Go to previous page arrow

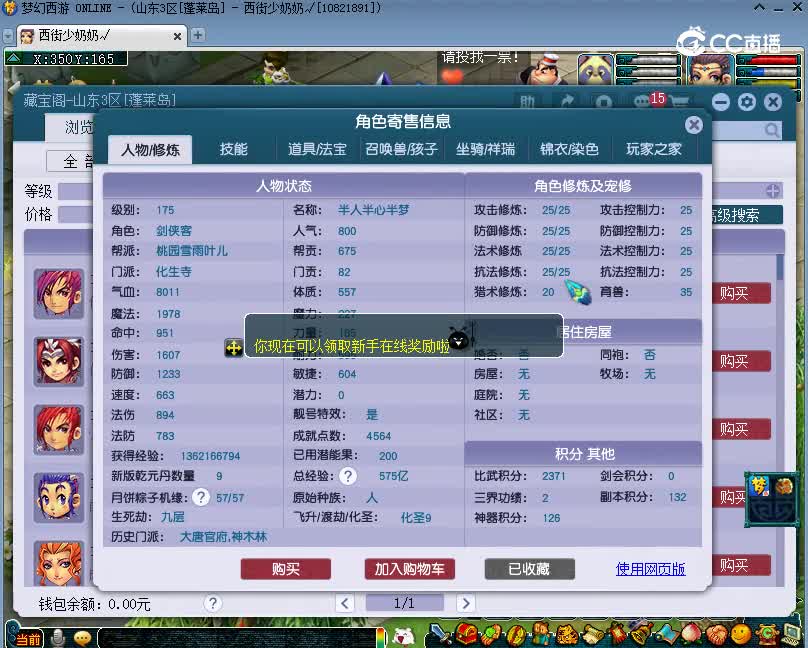[344, 603]
